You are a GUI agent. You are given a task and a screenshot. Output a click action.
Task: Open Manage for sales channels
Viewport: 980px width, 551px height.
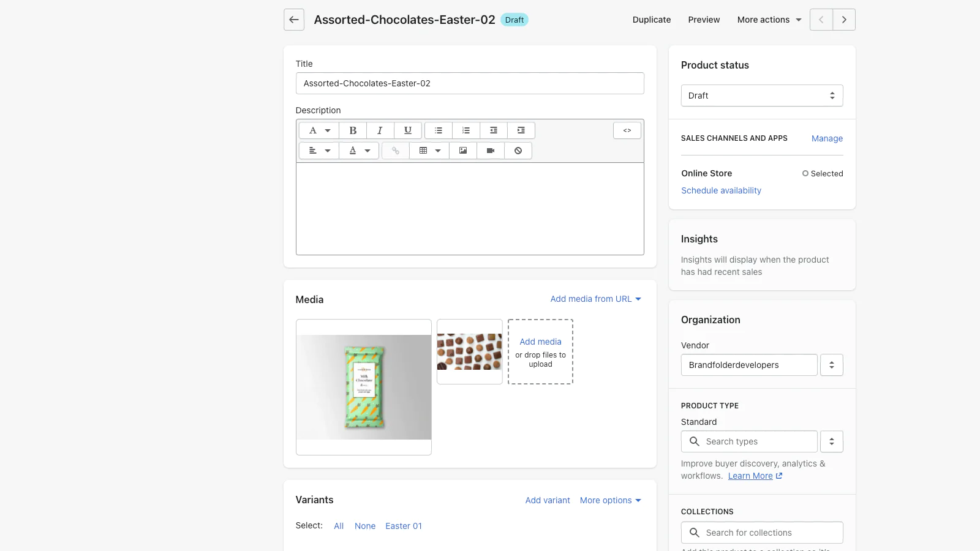(x=827, y=138)
